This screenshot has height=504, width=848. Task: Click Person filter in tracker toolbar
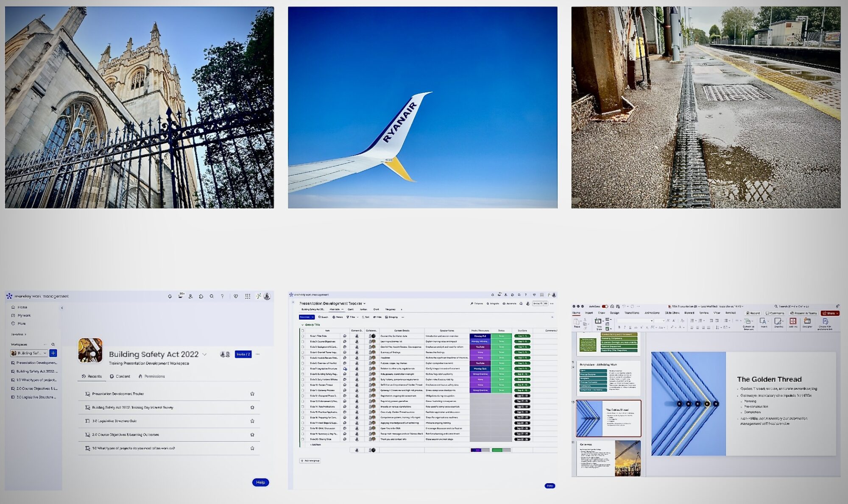click(x=338, y=317)
